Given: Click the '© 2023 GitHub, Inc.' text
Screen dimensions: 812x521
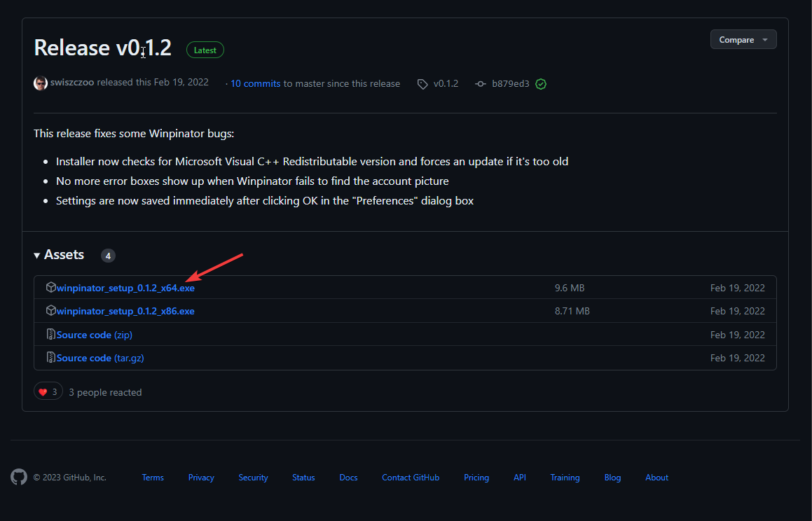Looking at the screenshot, I should click(x=70, y=478).
